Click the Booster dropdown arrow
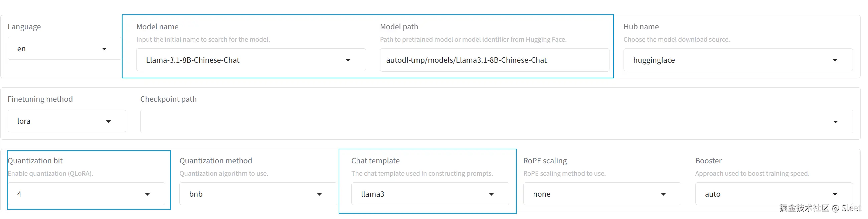The height and width of the screenshot is (219, 868). 835,194
